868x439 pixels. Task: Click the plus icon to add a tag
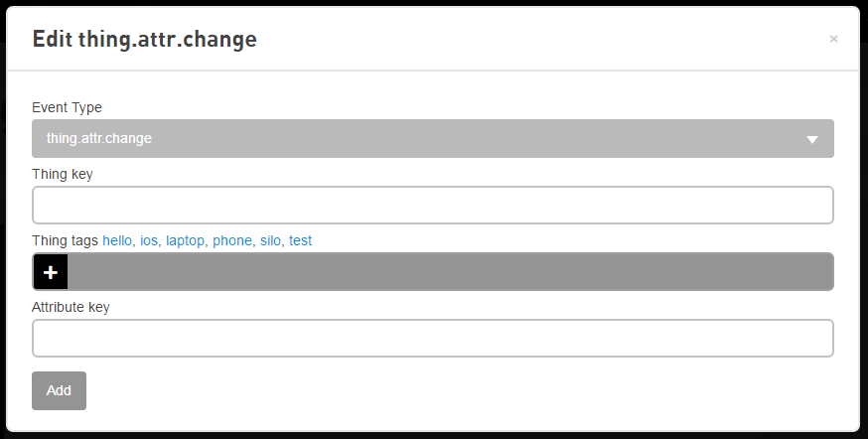click(51, 272)
